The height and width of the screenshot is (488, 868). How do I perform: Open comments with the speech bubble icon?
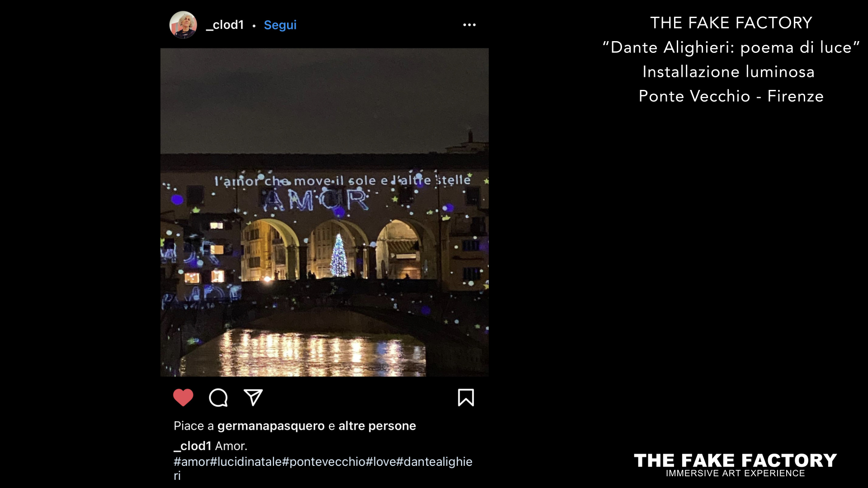218,398
